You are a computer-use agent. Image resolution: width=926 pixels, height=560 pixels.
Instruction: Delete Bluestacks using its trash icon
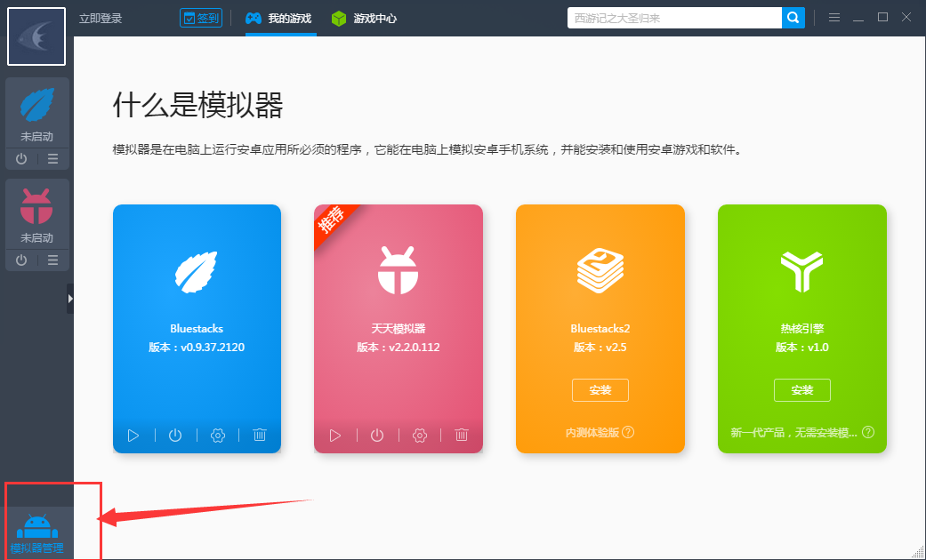pos(260,436)
